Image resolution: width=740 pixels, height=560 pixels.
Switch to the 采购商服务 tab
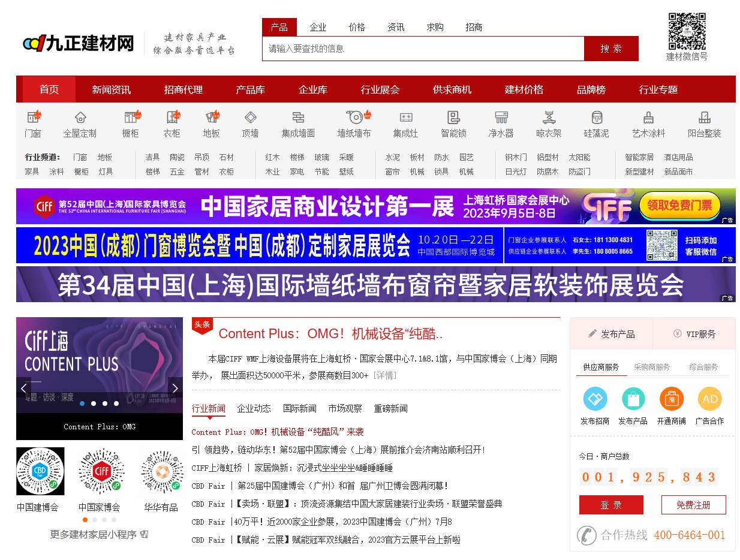coord(652,367)
